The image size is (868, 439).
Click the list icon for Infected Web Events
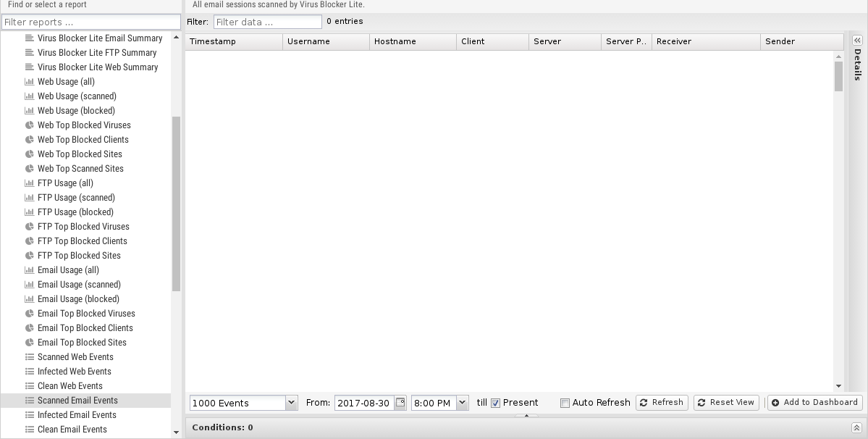30,372
